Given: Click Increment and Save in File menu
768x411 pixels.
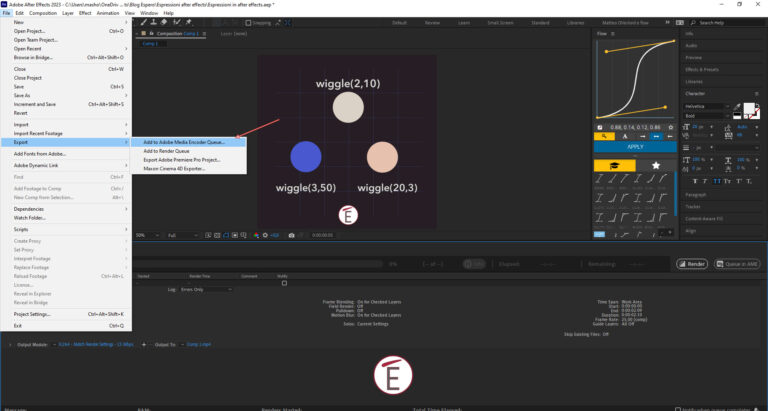Looking at the screenshot, I should (x=66, y=104).
